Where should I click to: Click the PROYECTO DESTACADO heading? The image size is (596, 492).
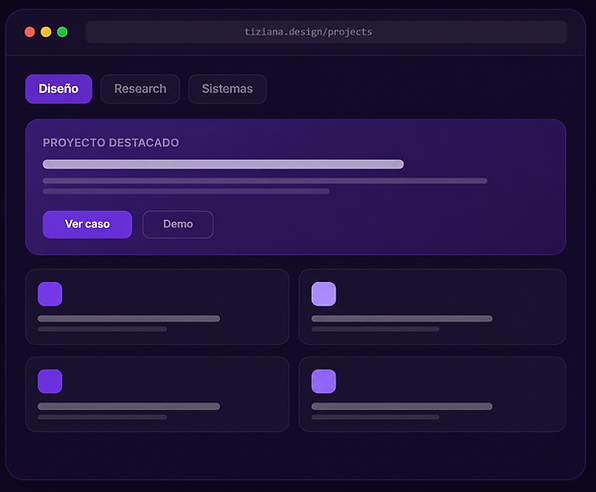[x=111, y=143]
